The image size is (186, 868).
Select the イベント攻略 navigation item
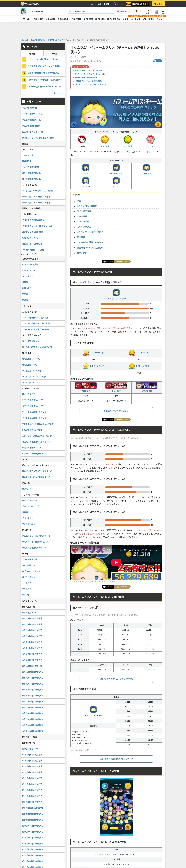pos(38,19)
